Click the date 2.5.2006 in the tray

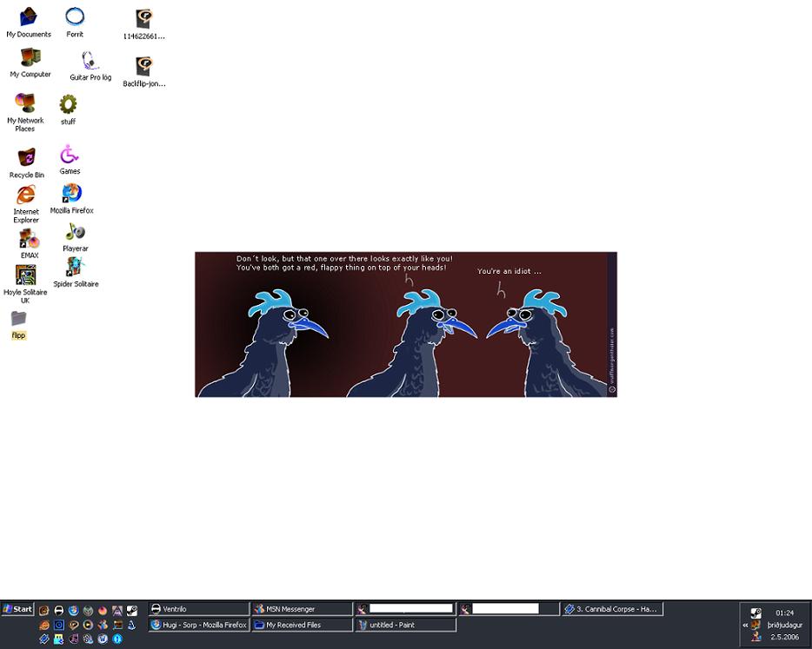pos(784,637)
